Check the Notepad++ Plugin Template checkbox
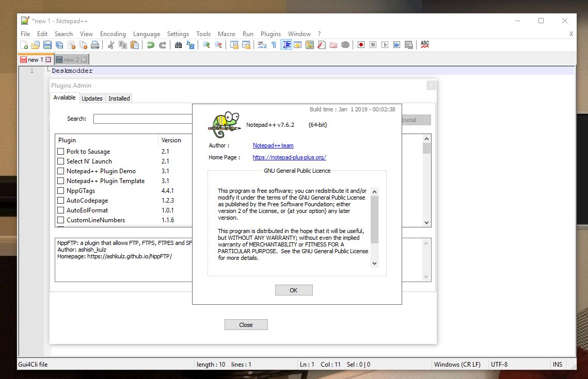The image size is (588, 379). [61, 180]
